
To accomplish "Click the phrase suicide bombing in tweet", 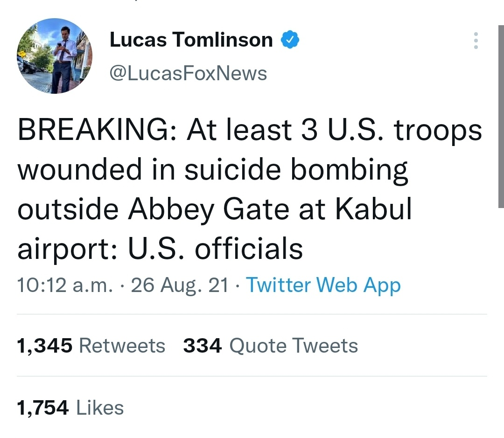I will (296, 170).
